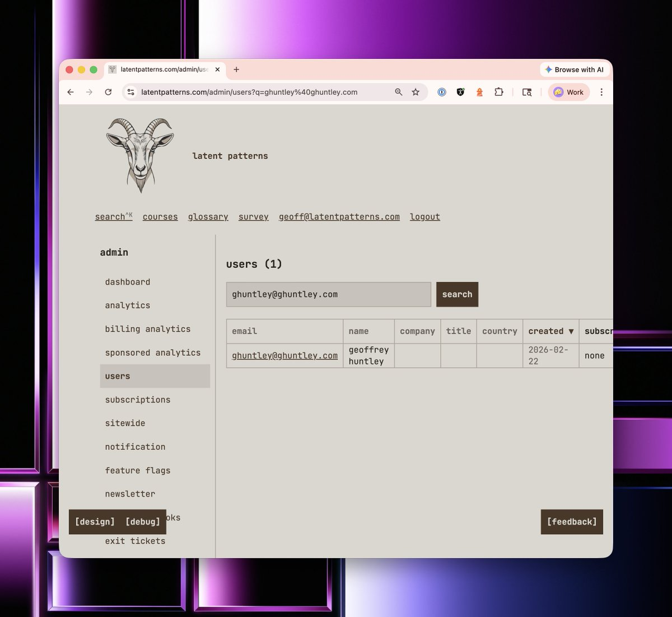672x617 pixels.
Task: Click the none subscription cell
Action: [595, 355]
